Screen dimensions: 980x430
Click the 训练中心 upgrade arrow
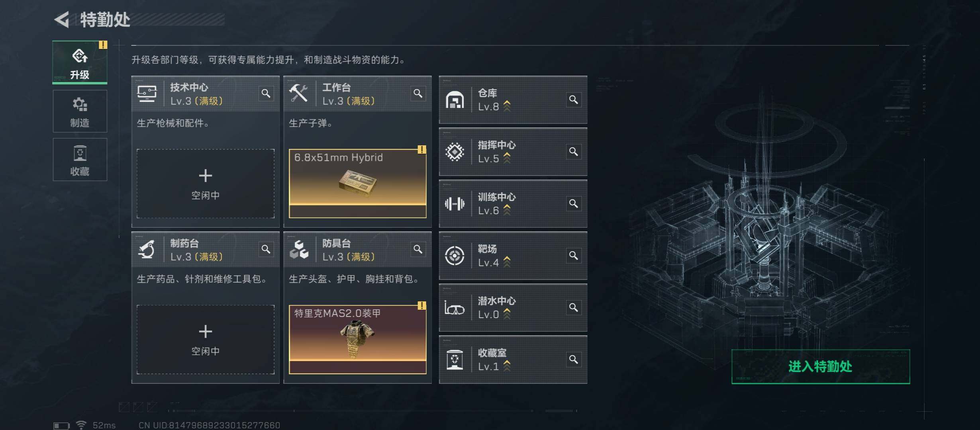tap(507, 210)
